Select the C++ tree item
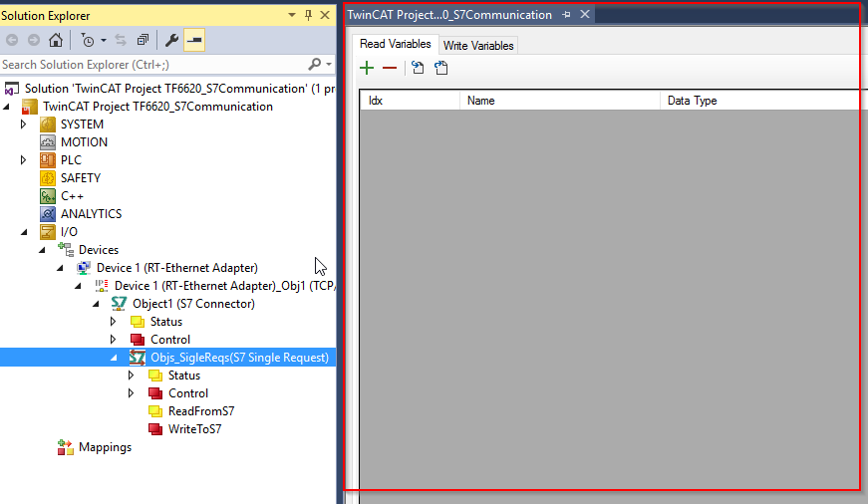This screenshot has height=504, width=868. click(x=72, y=196)
